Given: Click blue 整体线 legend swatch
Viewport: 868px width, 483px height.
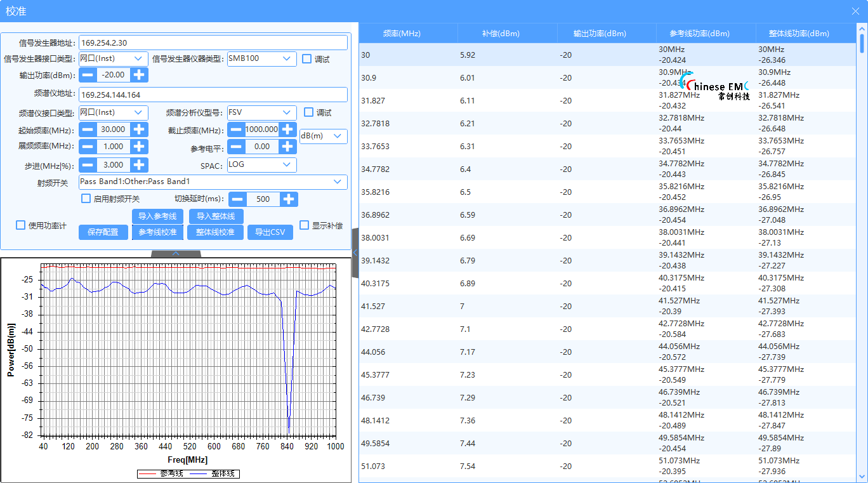Looking at the screenshot, I should (x=199, y=473).
